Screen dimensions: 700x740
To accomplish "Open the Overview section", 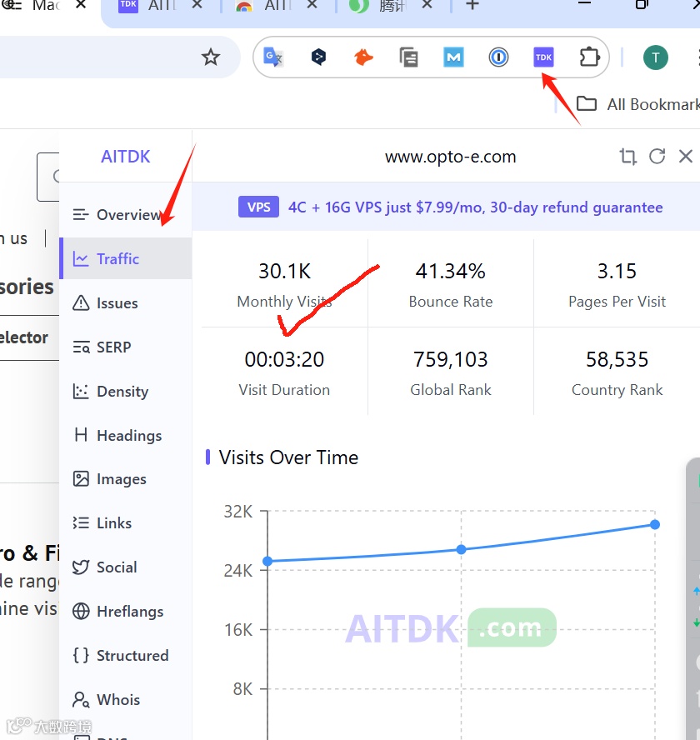I will click(126, 215).
